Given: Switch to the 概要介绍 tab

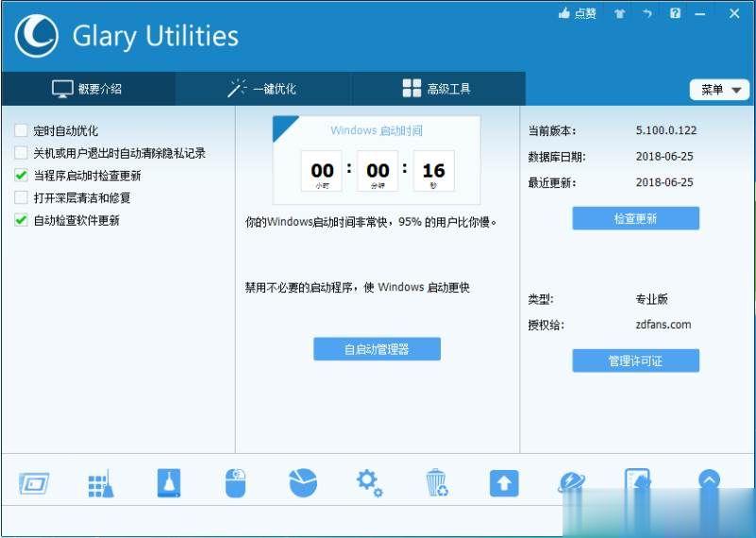Looking at the screenshot, I should tap(88, 89).
